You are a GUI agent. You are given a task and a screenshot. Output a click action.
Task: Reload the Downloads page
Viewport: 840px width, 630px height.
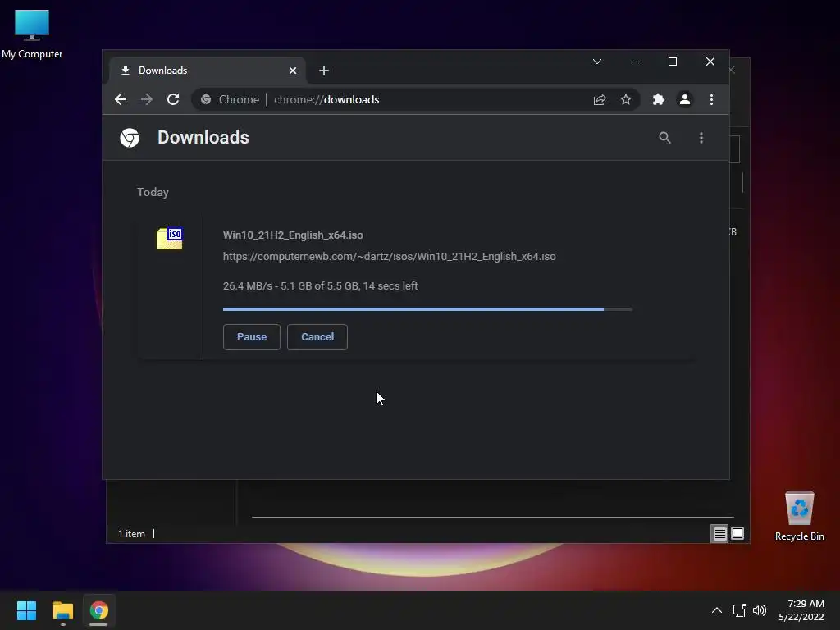pyautogui.click(x=173, y=99)
